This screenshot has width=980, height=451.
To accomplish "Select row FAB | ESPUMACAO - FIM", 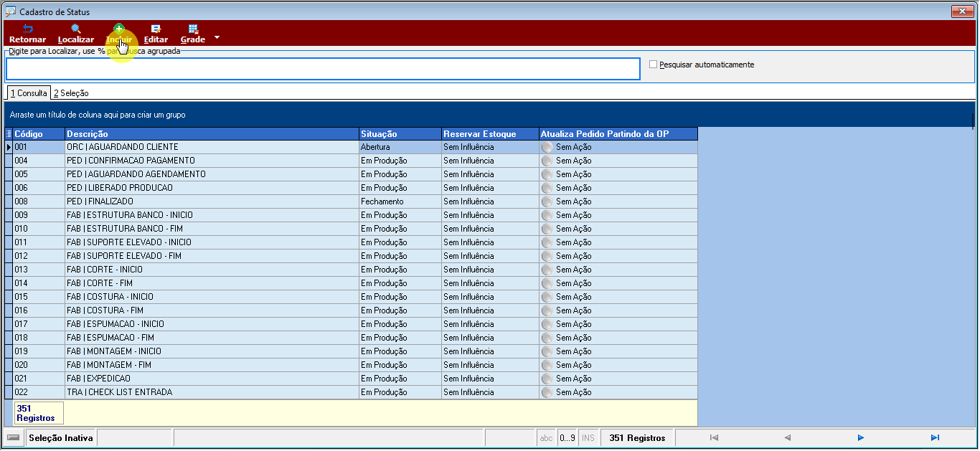I will [351, 338].
